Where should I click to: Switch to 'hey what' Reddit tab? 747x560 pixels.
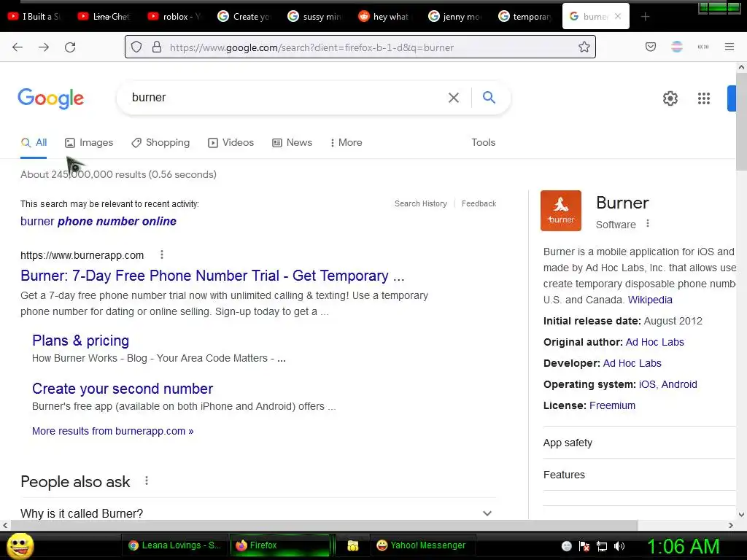[x=385, y=17]
